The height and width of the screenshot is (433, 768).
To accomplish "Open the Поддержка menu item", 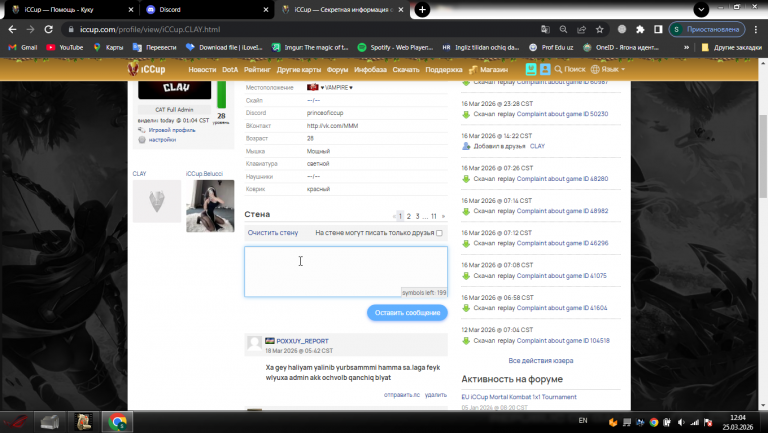I will point(444,70).
